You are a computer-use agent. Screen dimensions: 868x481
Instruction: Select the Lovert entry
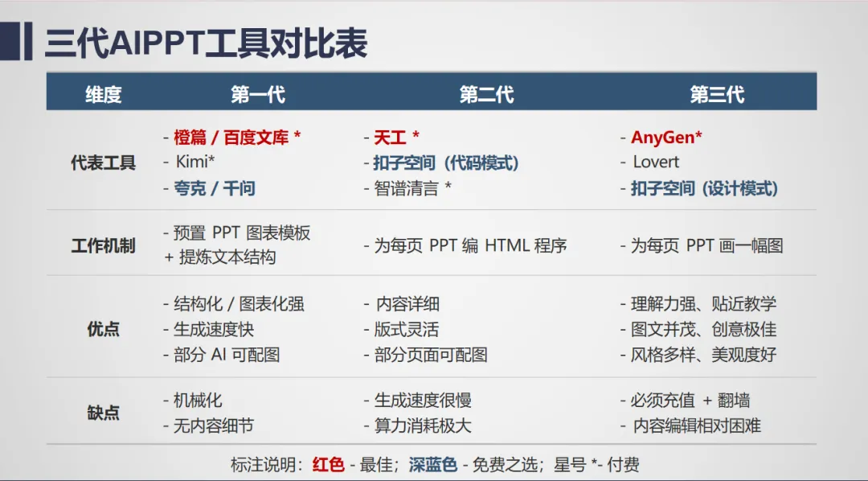[656, 162]
